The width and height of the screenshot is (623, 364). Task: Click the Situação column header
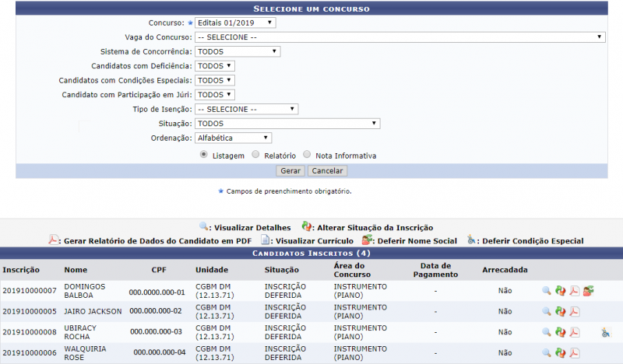point(282,270)
